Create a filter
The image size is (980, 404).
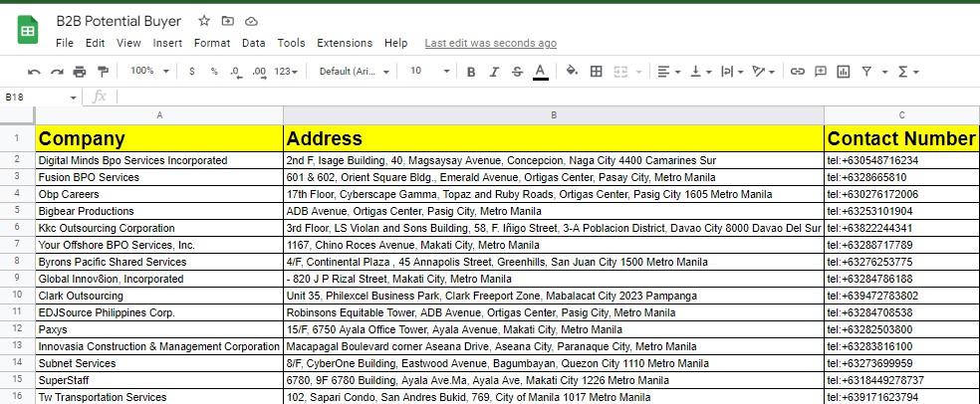point(866,72)
